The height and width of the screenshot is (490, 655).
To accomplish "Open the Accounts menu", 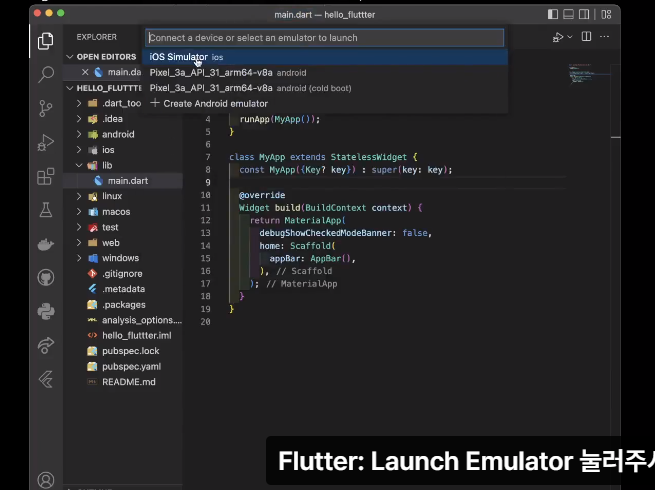I will pos(46,480).
